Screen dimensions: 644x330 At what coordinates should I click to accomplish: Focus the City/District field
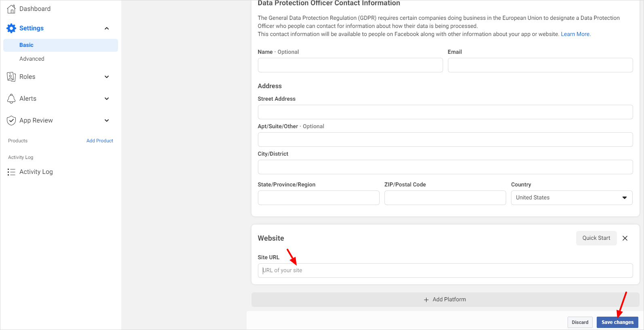coord(445,167)
